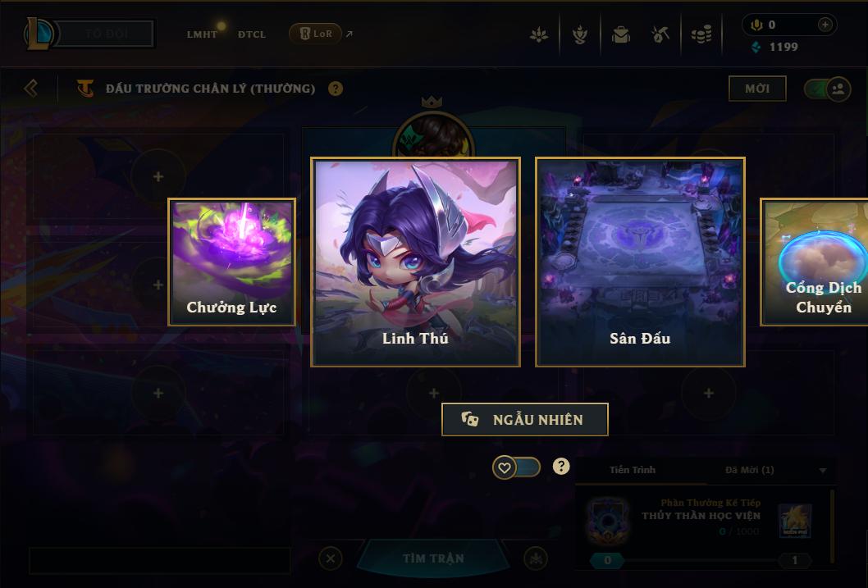Image resolution: width=868 pixels, height=588 pixels.
Task: Click the MỜI invite button
Action: pyautogui.click(x=757, y=89)
